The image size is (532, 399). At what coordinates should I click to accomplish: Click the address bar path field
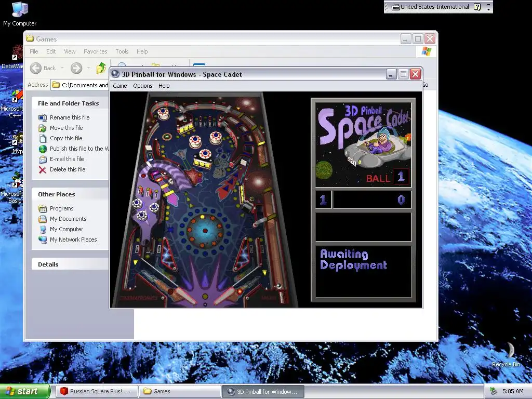pyautogui.click(x=80, y=85)
